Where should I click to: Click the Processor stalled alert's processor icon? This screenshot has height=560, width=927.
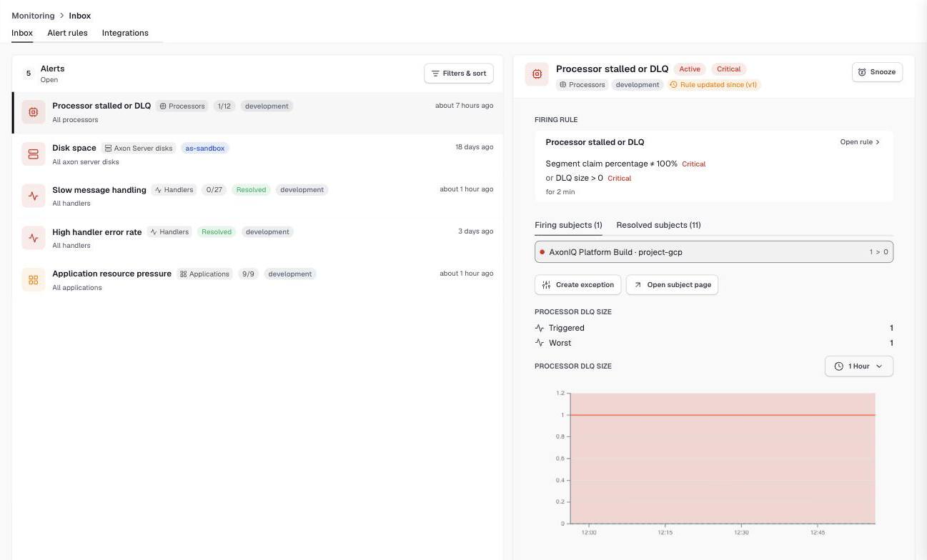(x=33, y=112)
